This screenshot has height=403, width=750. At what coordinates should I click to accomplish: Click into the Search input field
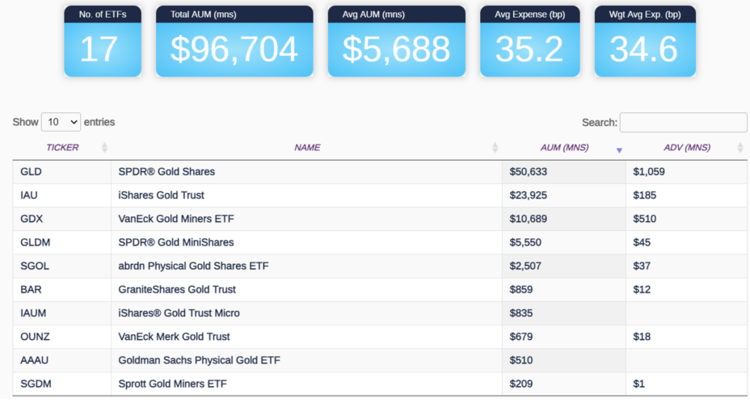click(x=683, y=122)
